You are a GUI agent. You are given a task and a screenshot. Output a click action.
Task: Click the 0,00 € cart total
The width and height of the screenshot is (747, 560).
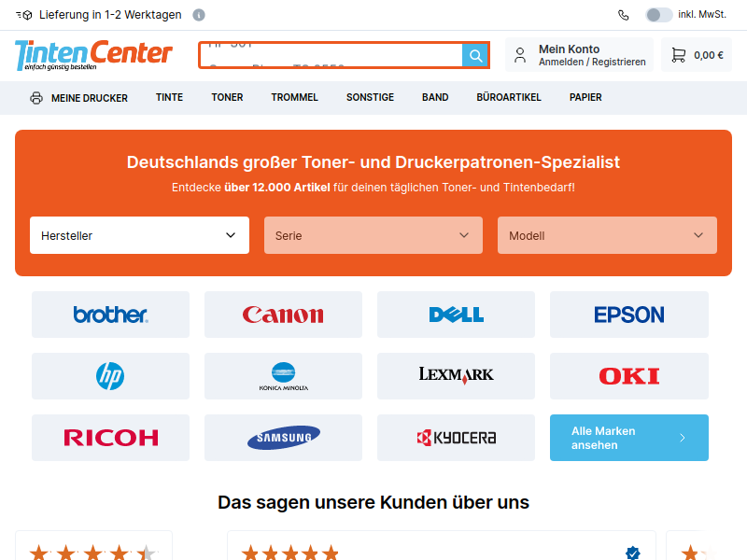pyautogui.click(x=709, y=55)
